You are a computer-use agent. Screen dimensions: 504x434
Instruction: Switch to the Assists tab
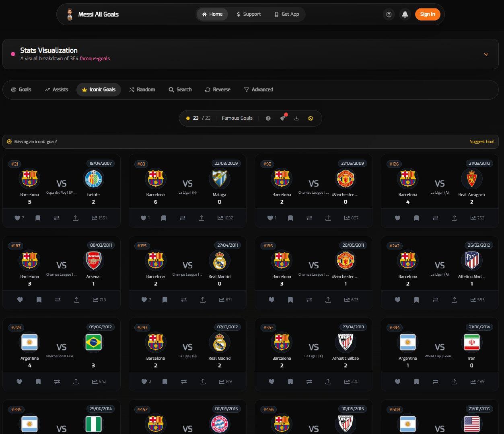point(56,90)
